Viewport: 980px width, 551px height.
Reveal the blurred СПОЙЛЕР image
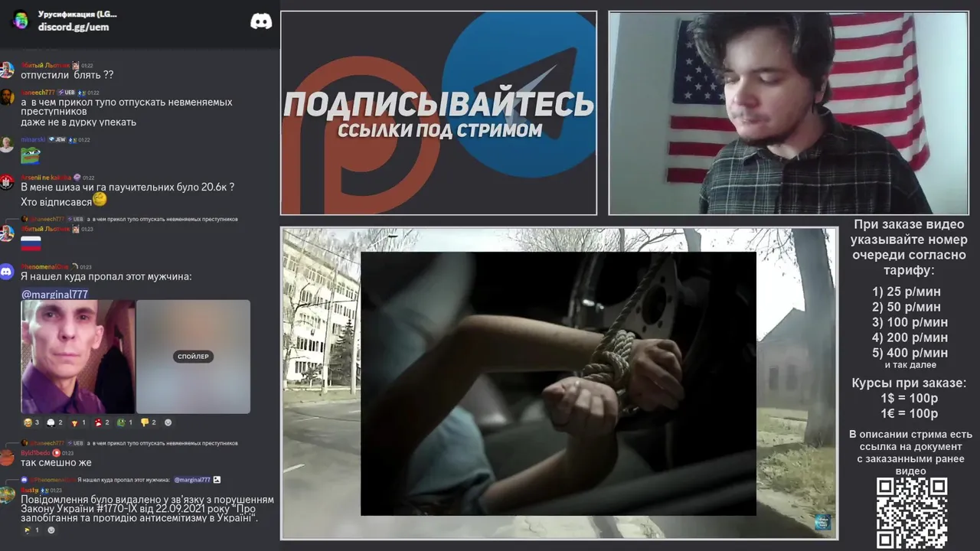(193, 357)
